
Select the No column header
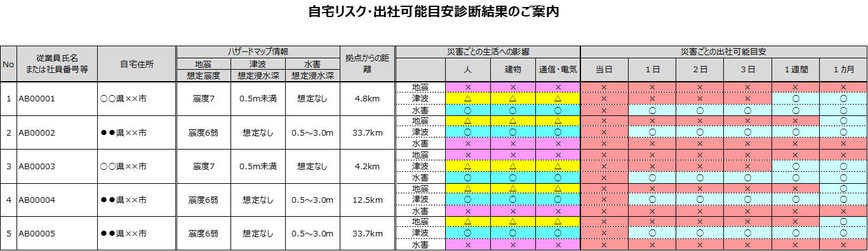pyautogui.click(x=8, y=64)
